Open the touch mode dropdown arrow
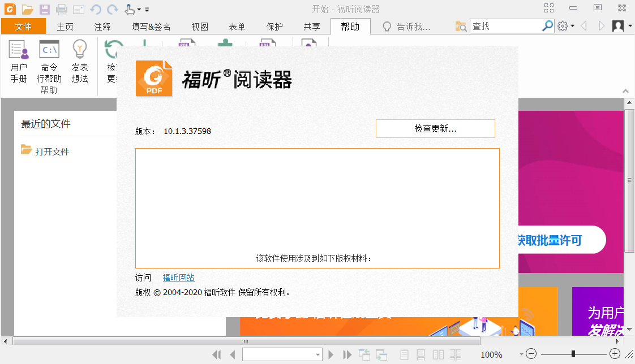Image resolution: width=635 pixels, height=364 pixels. pyautogui.click(x=139, y=9)
